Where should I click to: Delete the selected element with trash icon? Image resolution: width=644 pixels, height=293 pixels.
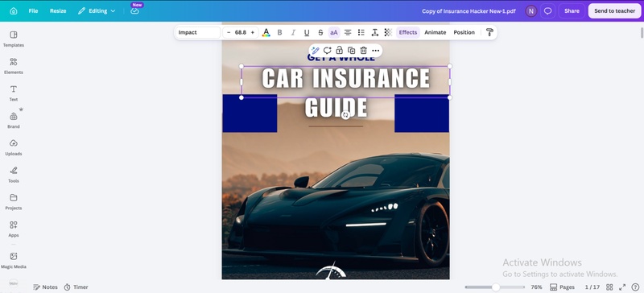click(364, 51)
